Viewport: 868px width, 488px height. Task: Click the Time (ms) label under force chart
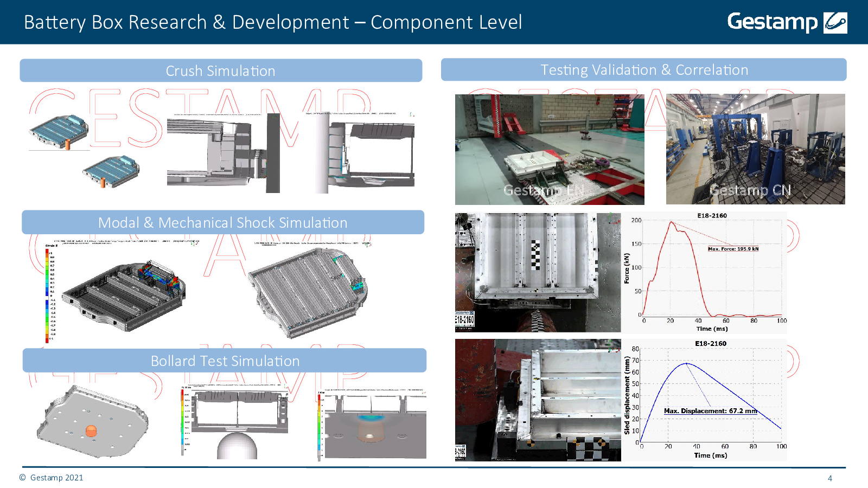tap(712, 329)
